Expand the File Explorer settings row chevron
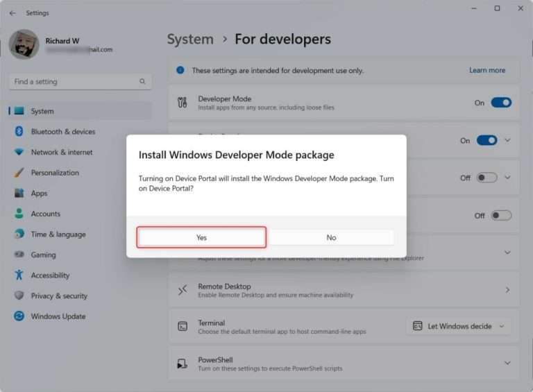Screen dimensions: 533x392 (x=507, y=253)
